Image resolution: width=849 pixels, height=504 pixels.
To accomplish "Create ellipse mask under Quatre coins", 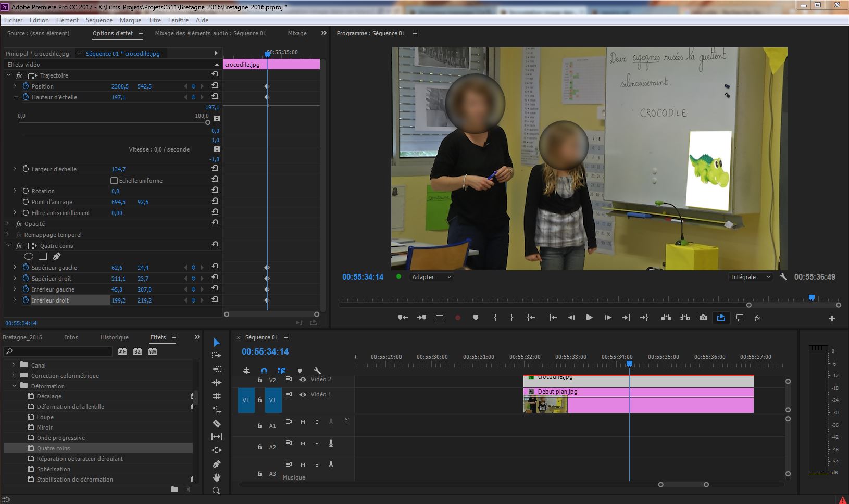I will click(x=29, y=256).
